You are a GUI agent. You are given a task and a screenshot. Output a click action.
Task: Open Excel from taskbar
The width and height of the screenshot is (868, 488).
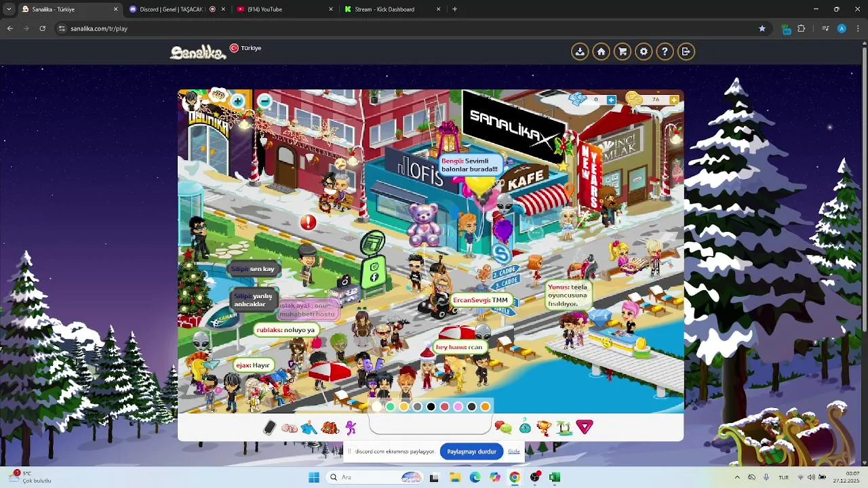555,477
